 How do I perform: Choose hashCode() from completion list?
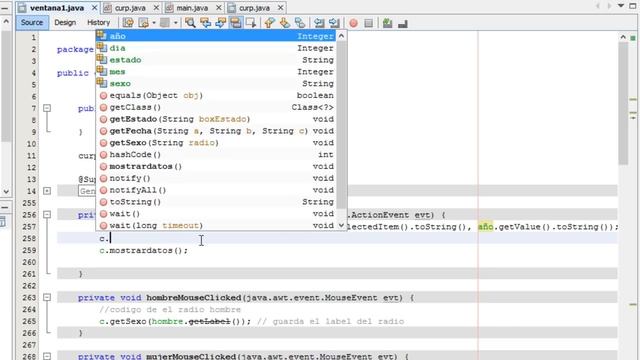coord(216,154)
